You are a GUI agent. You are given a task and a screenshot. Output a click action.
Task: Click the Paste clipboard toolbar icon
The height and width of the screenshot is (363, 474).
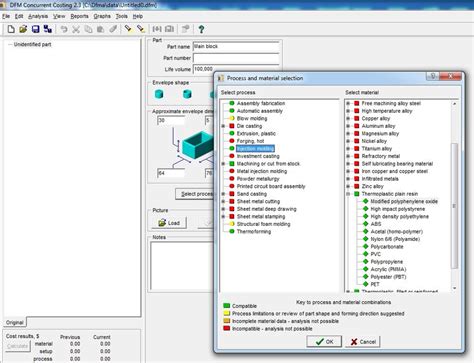(100, 29)
